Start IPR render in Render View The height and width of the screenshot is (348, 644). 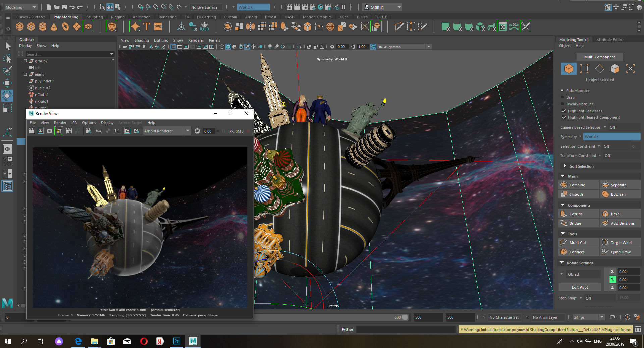(69, 131)
